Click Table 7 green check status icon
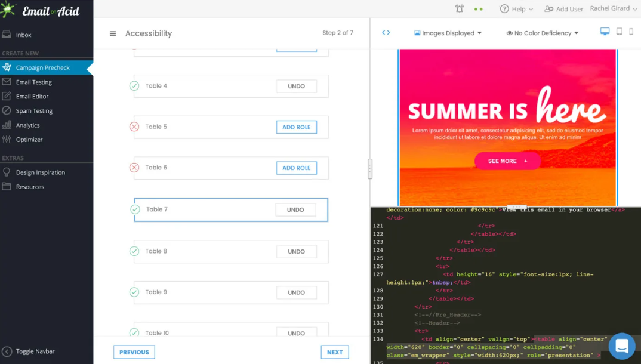The width and height of the screenshot is (641, 364). click(x=135, y=209)
